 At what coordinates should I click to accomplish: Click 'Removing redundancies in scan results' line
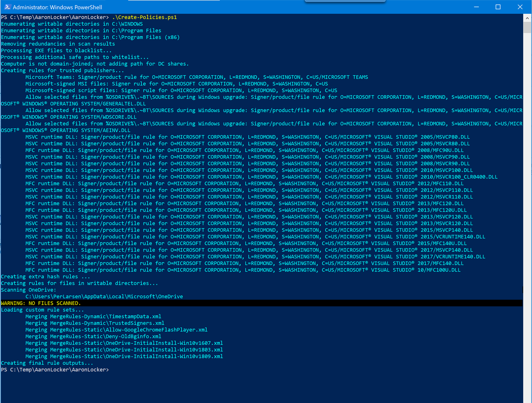click(x=58, y=44)
